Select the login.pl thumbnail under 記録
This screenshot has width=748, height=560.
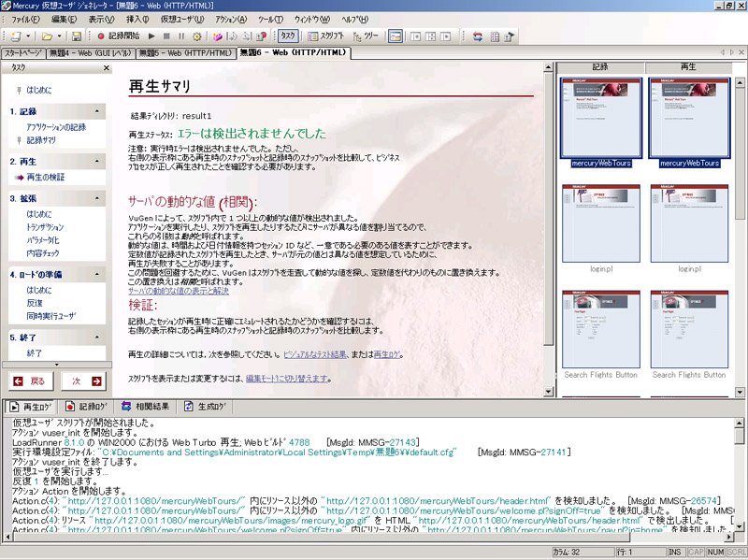point(601,223)
